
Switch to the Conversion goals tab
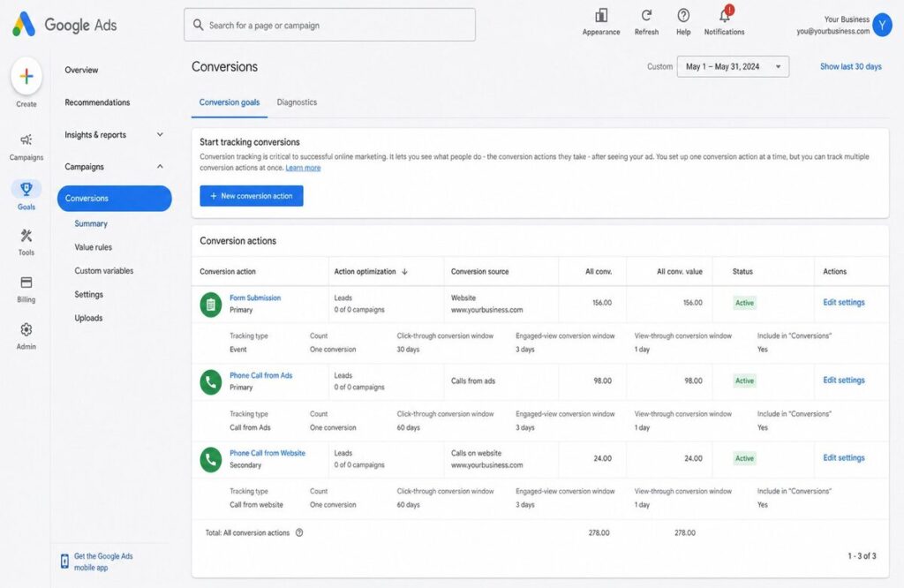pyautogui.click(x=230, y=102)
